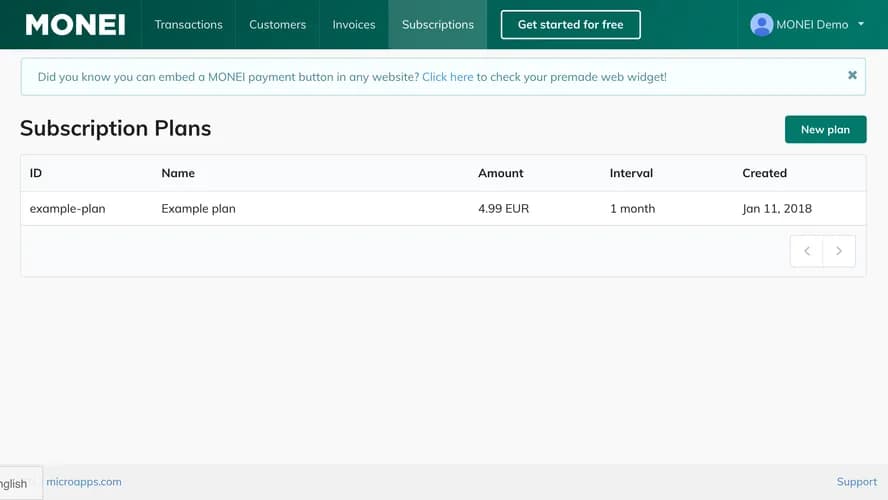Expand the MONEI Demo account dropdown arrow
Screen dimensions: 888x500
(x=861, y=24)
